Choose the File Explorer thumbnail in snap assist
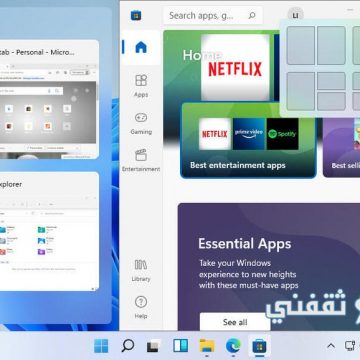The width and height of the screenshot is (360, 360). 49,231
